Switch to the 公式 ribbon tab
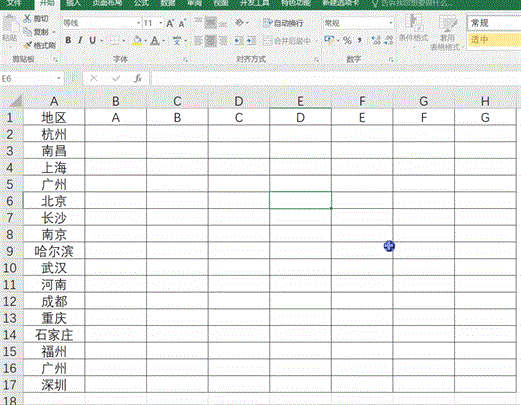This screenshot has height=405, width=521. click(141, 3)
